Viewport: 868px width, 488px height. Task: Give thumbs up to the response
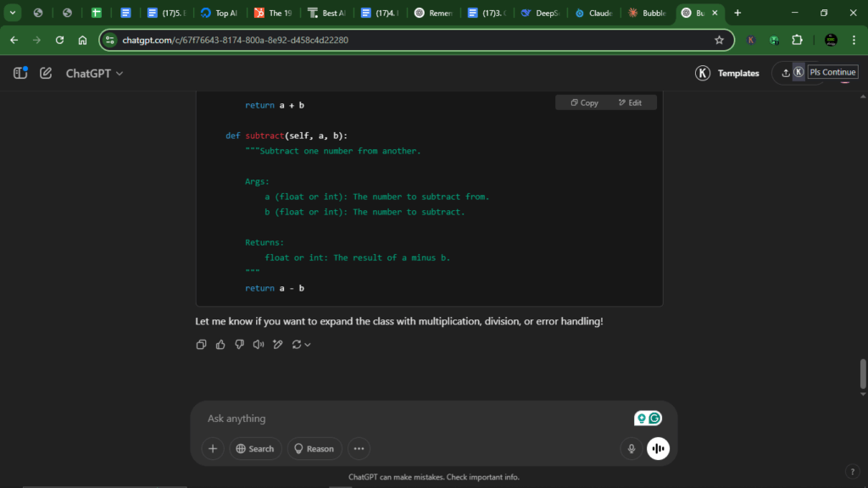point(220,344)
